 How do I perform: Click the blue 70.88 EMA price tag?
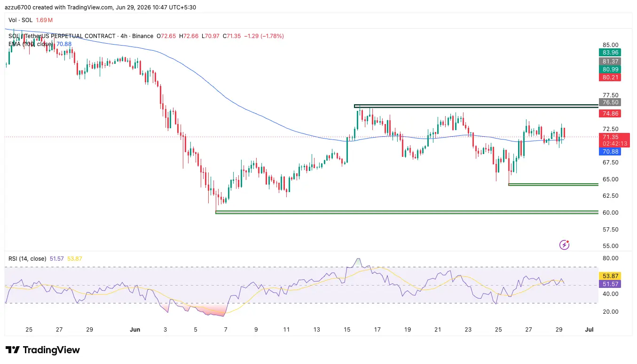(x=609, y=152)
